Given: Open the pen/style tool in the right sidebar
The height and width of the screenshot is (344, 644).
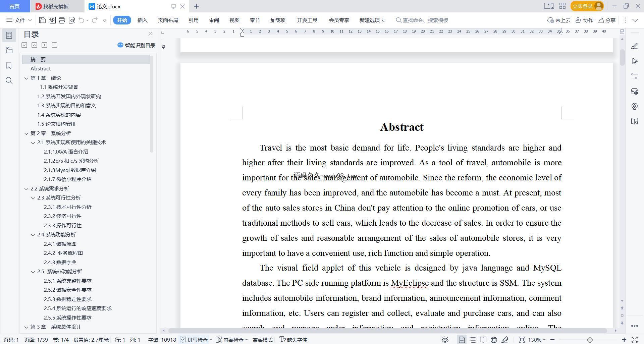Looking at the screenshot, I should (x=635, y=46).
